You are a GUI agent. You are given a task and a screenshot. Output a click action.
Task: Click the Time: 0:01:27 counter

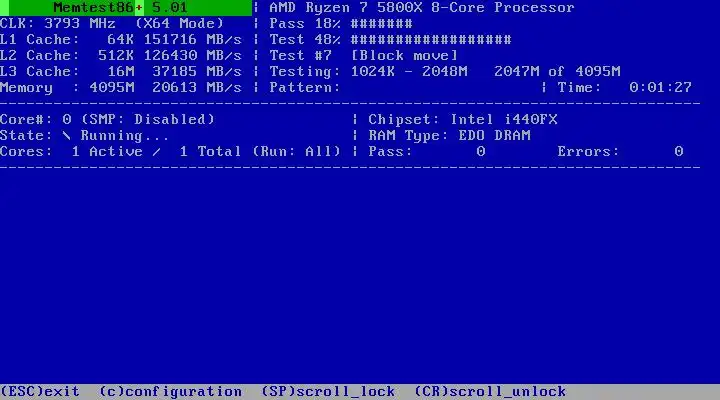click(x=624, y=87)
